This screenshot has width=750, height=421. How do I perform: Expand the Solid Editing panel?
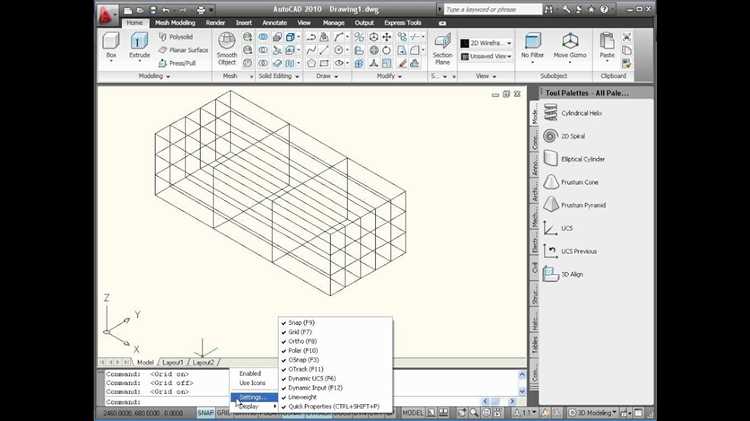(x=279, y=76)
